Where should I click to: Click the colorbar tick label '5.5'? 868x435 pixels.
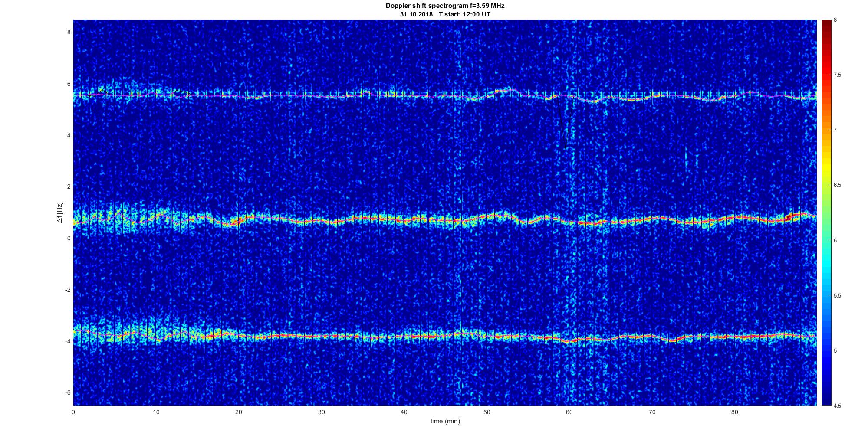[838, 296]
